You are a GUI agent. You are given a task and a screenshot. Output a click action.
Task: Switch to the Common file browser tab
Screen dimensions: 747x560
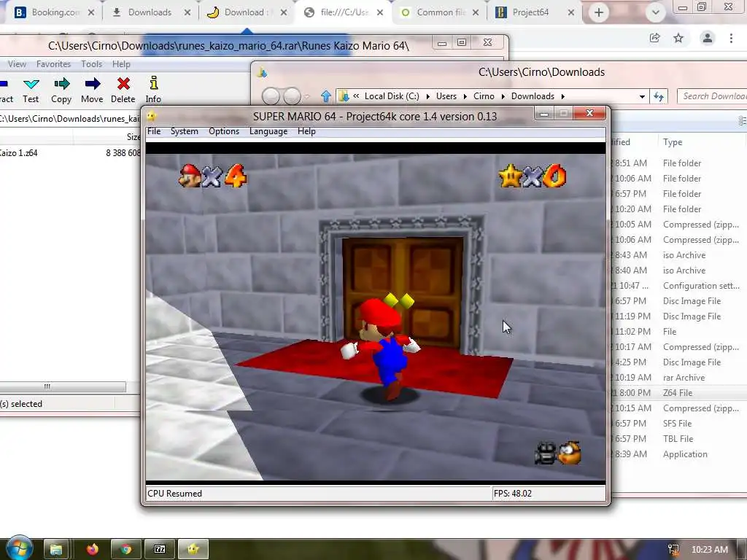(440, 12)
